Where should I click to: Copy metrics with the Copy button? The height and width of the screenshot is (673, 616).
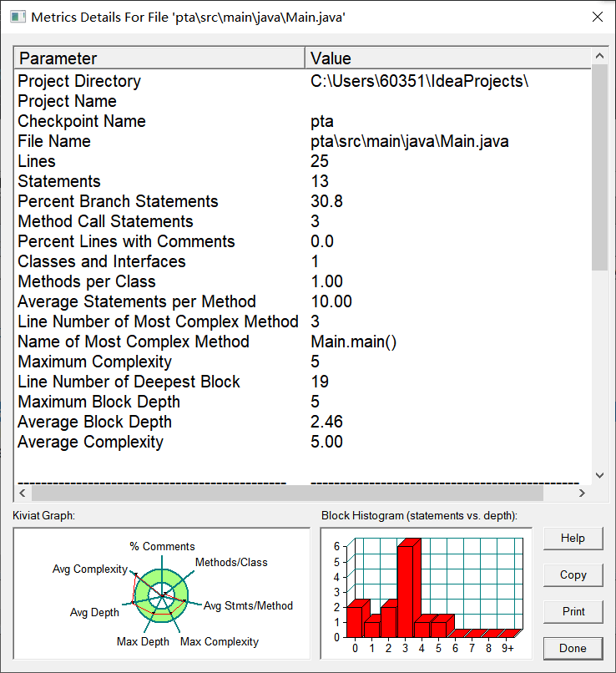(x=573, y=575)
